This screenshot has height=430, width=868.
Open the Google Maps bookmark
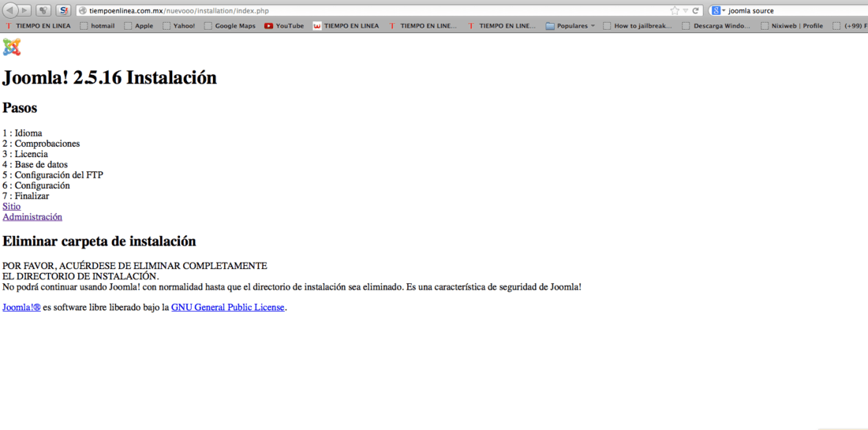point(230,25)
